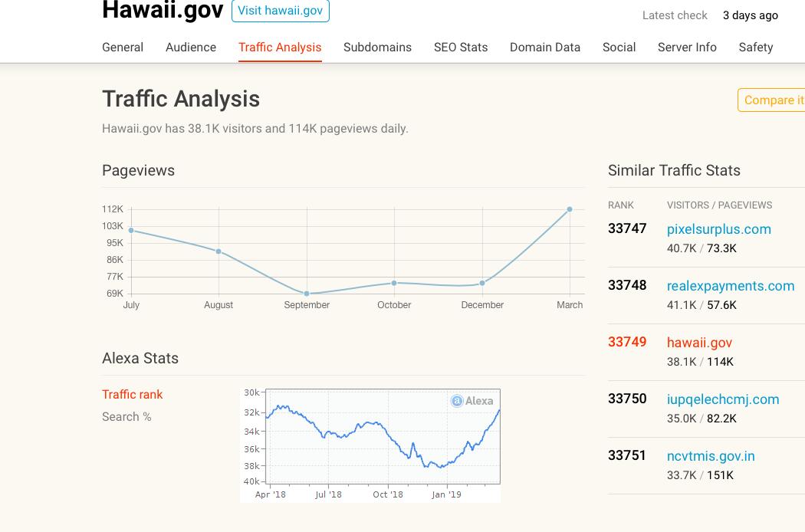Viewport: 805px width, 532px height.
Task: Go to the Safety tab
Action: click(756, 48)
